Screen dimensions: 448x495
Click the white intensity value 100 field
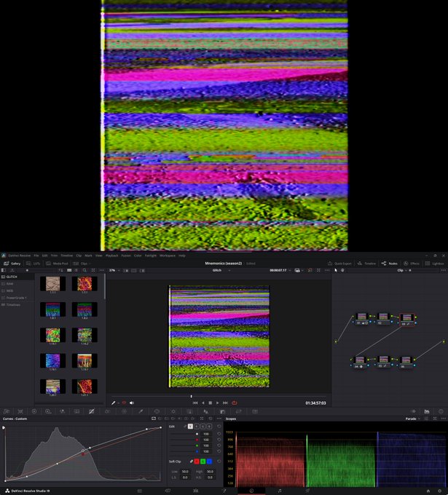206,434
